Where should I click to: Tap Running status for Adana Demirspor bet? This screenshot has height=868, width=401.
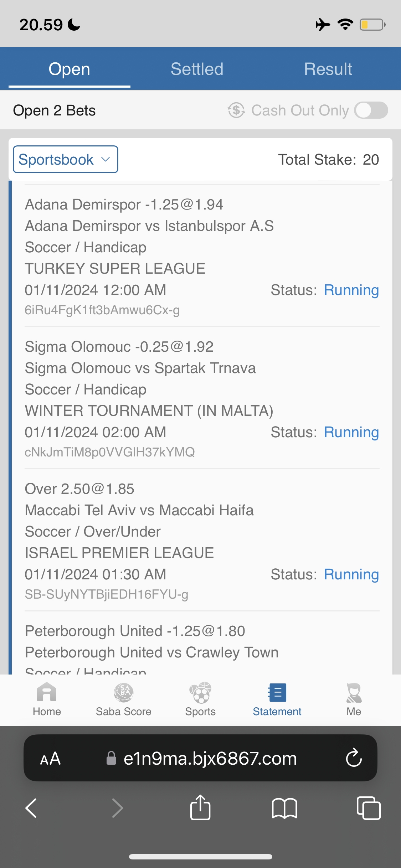[x=351, y=290]
